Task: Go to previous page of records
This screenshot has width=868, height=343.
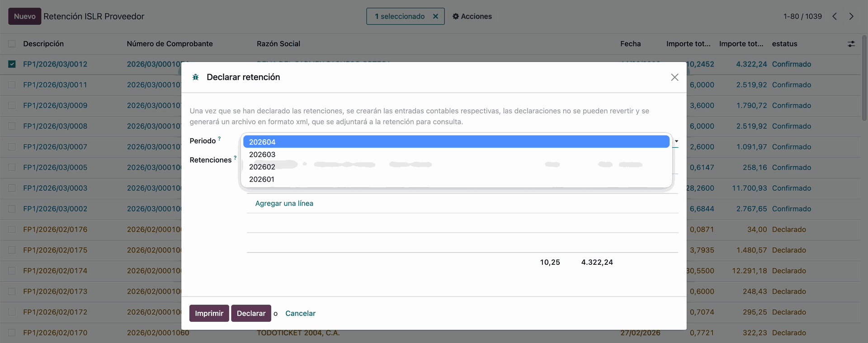Action: pyautogui.click(x=835, y=16)
